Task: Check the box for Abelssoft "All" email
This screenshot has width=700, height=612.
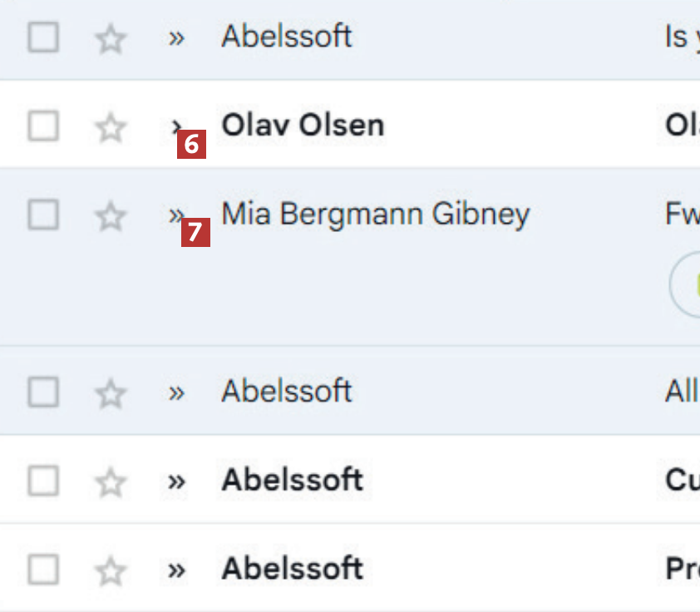Action: coord(43,392)
